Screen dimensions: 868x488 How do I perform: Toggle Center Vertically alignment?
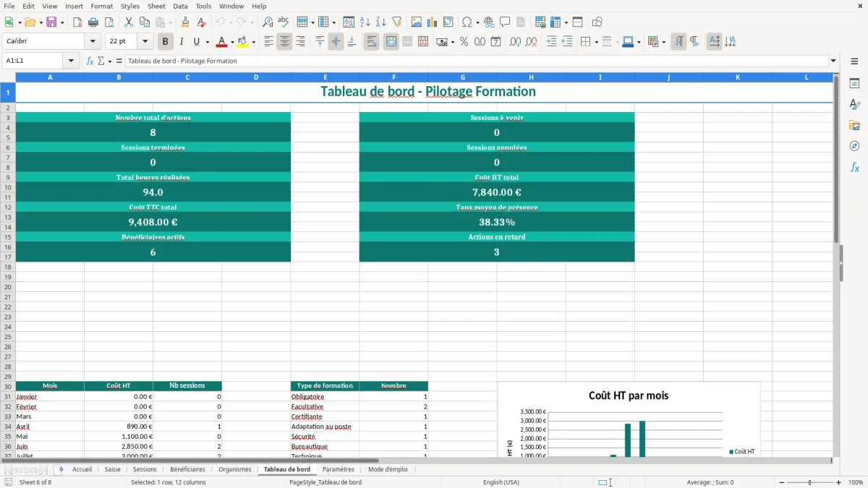coord(336,42)
